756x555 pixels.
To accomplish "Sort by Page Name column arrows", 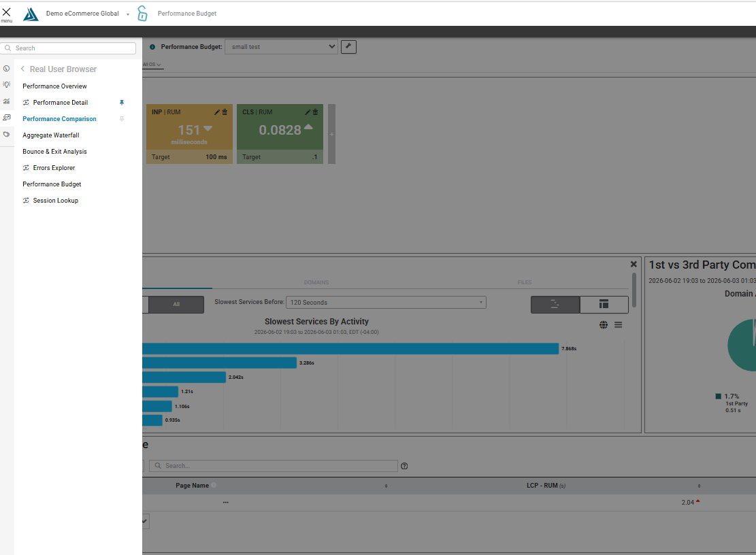I will tap(387, 486).
